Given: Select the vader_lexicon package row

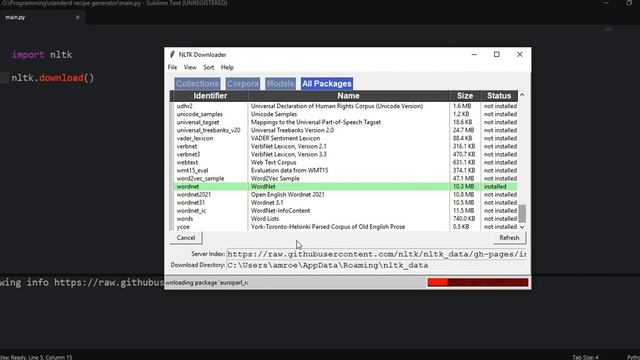Looking at the screenshot, I should [x=345, y=138].
